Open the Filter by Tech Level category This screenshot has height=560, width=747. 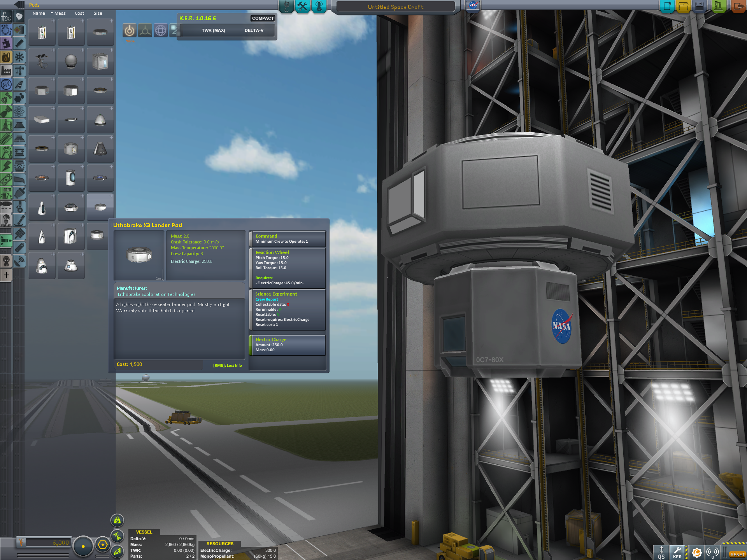pyautogui.click(x=6, y=84)
